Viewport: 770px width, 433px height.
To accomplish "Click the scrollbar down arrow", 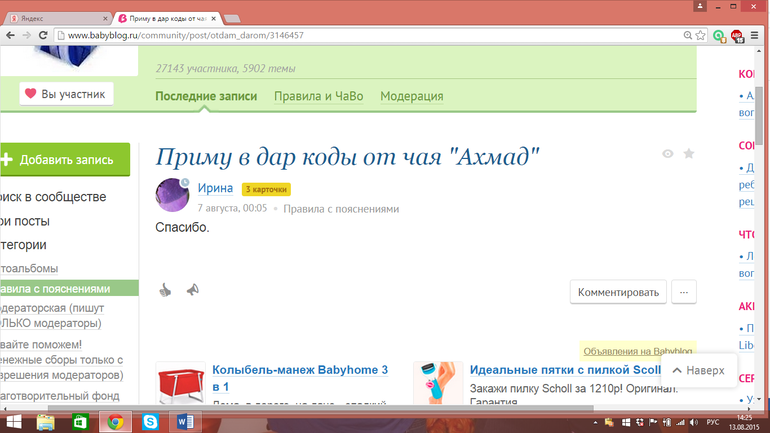I will coord(759,399).
